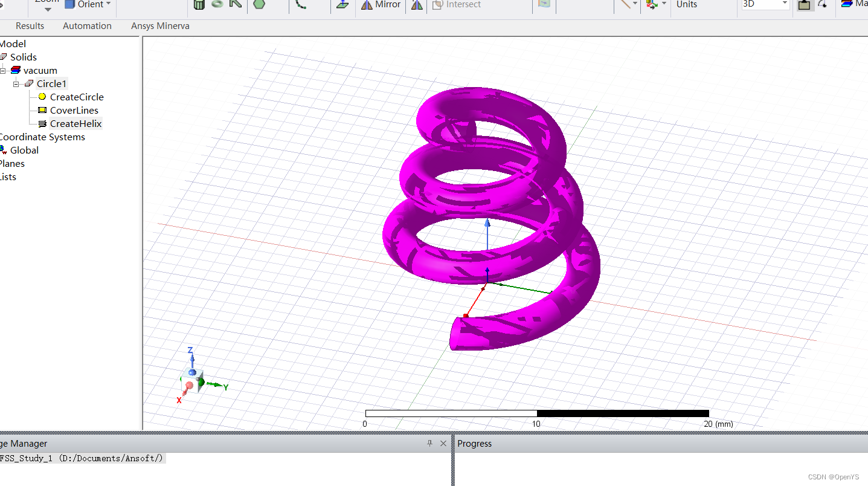Click the X axis on orientation triad
This screenshot has width=868, height=486.
click(x=179, y=400)
